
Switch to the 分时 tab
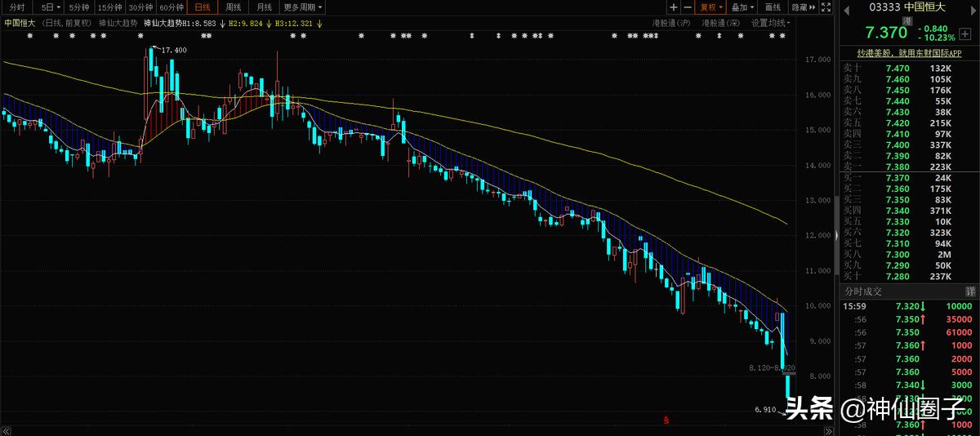point(17,7)
